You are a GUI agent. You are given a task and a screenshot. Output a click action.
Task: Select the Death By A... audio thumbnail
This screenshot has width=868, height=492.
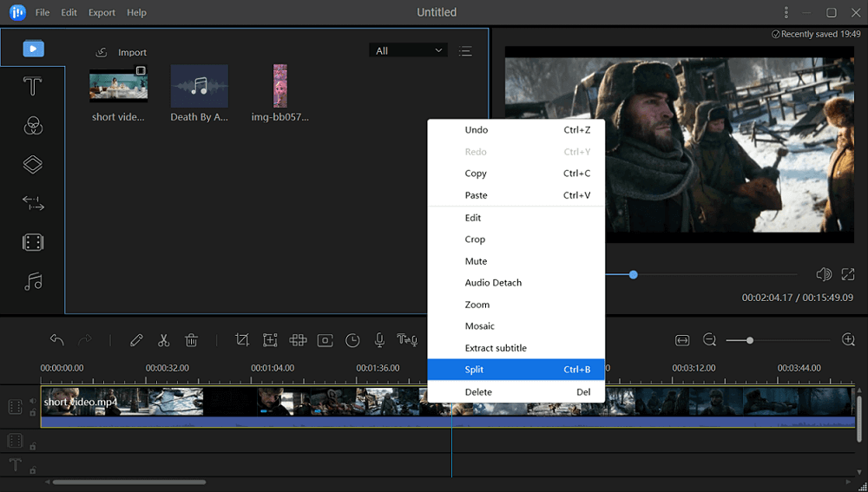click(200, 87)
